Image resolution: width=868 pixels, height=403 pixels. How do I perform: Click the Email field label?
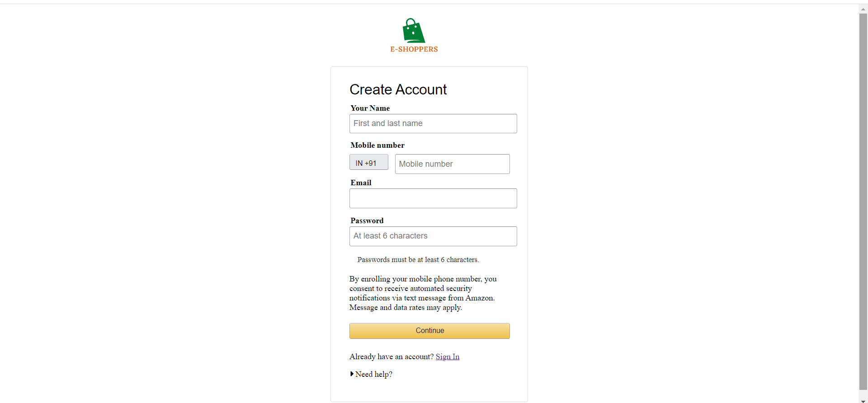coord(361,183)
